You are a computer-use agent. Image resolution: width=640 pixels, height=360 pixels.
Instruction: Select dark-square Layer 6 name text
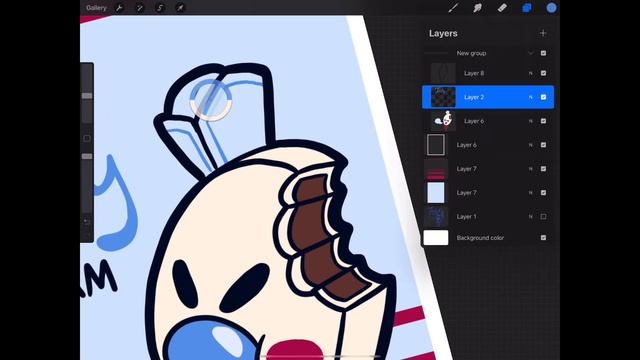467,145
